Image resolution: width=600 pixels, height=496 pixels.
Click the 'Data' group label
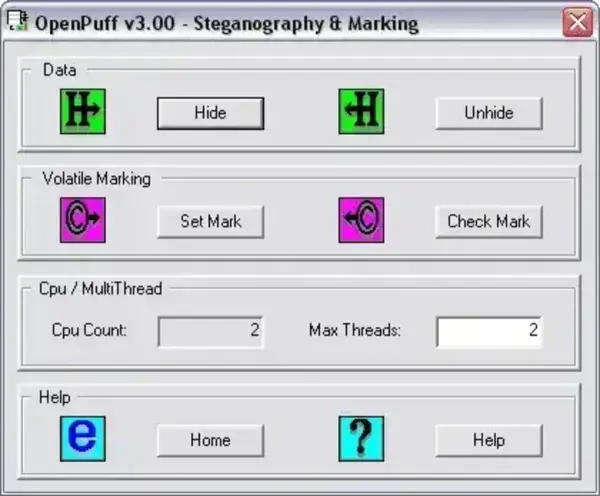[60, 70]
